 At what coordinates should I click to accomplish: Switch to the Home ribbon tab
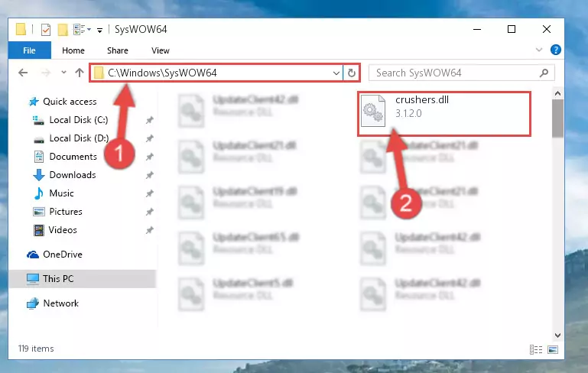pos(73,50)
